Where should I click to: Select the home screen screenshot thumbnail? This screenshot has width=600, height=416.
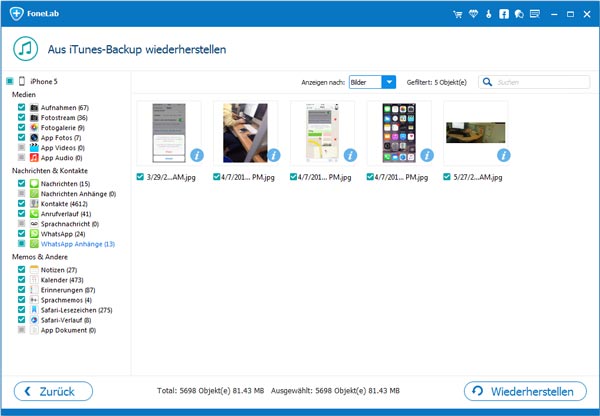pos(398,132)
